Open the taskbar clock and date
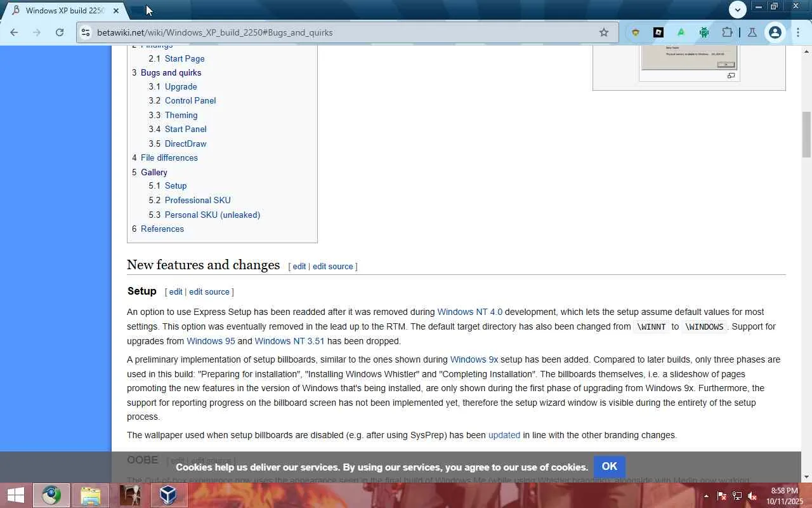Image resolution: width=812 pixels, height=508 pixels. tap(785, 496)
